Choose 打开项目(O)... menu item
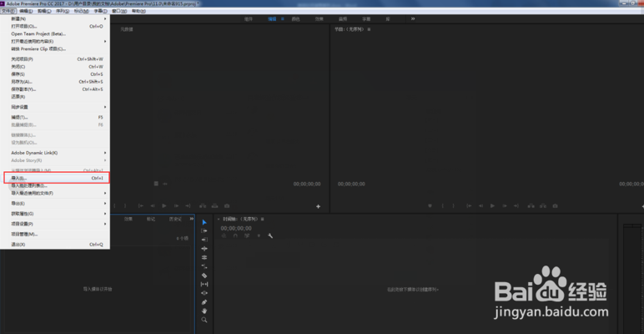Screen dimensions: 644x334 (55, 27)
